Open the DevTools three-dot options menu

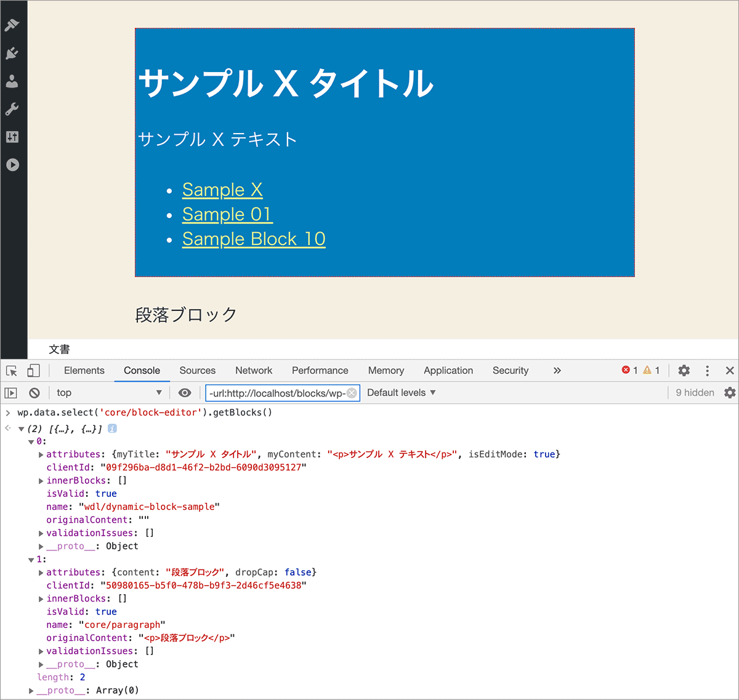click(x=707, y=371)
